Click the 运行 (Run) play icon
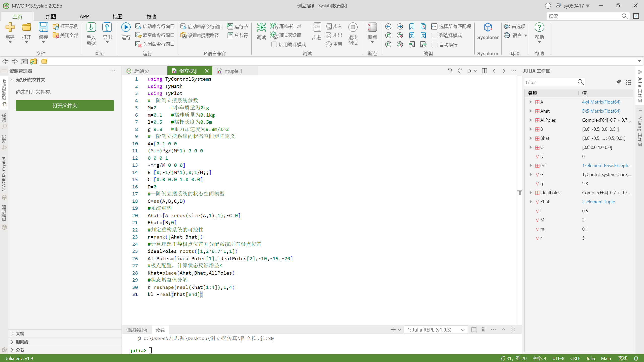The image size is (644, 362). tap(126, 27)
